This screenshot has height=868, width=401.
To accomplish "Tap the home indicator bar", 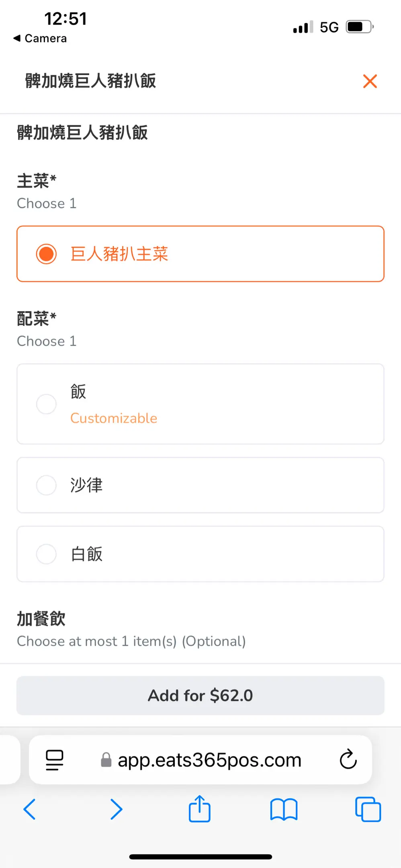I will (200, 857).
